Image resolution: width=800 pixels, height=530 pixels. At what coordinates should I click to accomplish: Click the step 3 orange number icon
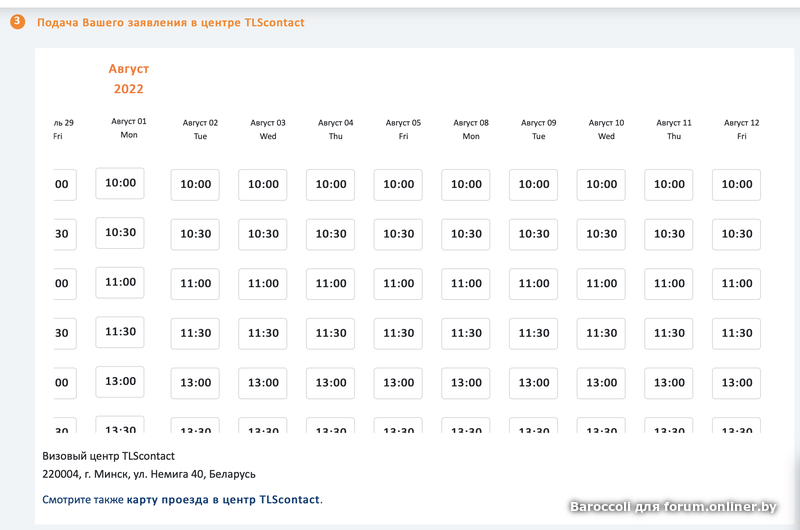18,22
